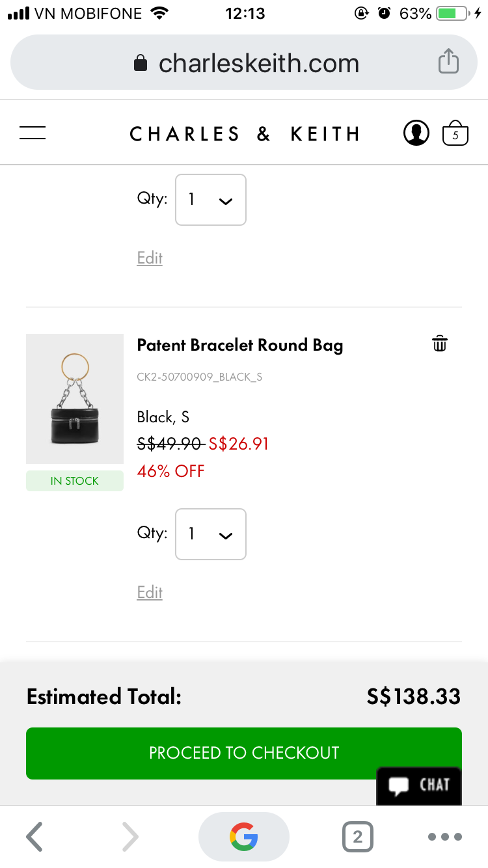This screenshot has width=488, height=868.
Task: Click Edit link for the upper cart item
Action: 150,258
